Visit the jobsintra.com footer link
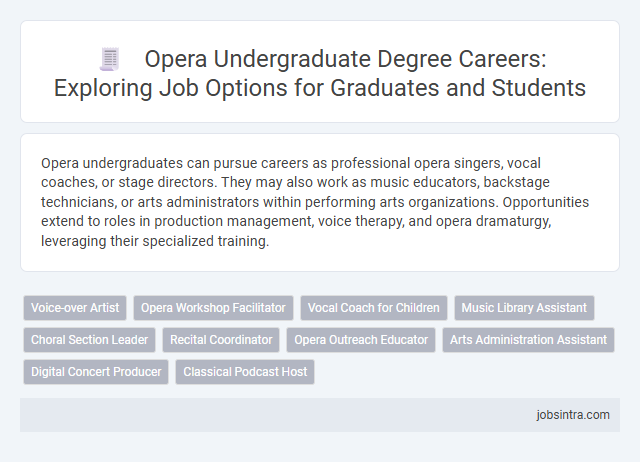The image size is (640, 462). pyautogui.click(x=573, y=415)
